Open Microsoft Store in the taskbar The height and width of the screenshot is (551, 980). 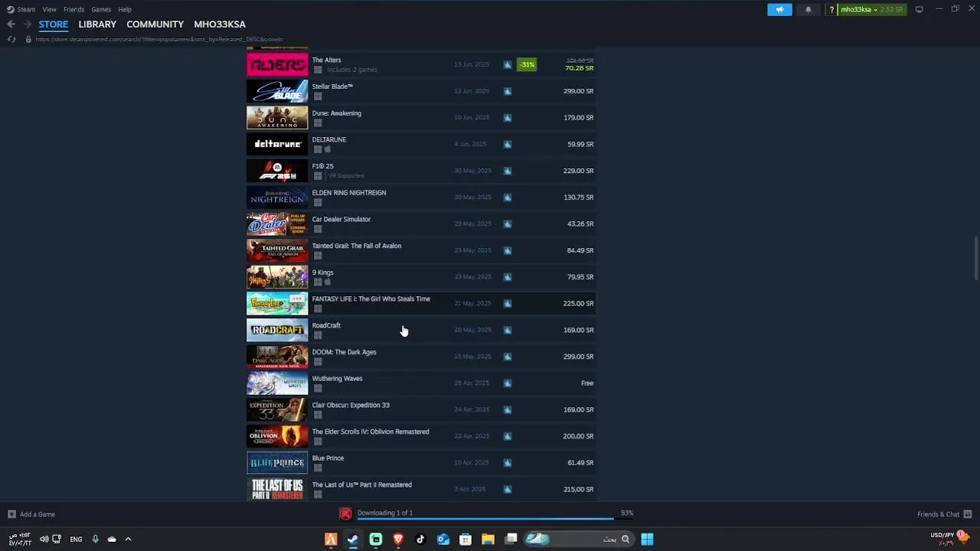465,539
